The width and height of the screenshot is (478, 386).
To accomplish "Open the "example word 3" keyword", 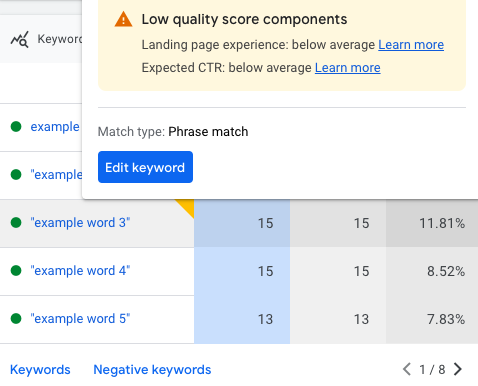I will 80,222.
